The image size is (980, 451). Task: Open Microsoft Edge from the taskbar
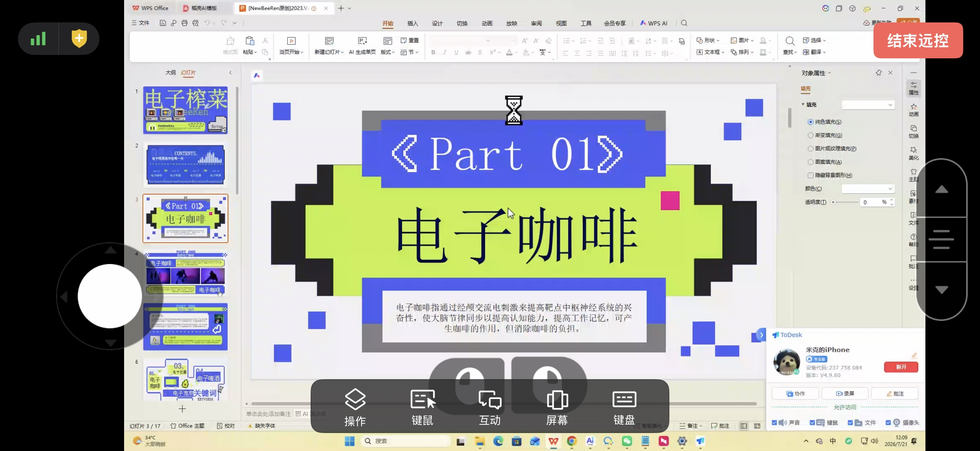[x=498, y=441]
